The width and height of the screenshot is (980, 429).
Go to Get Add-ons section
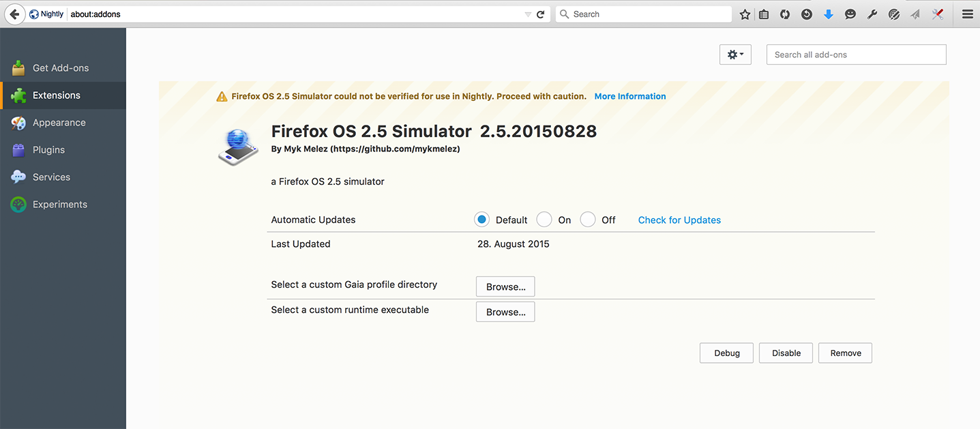[x=60, y=68]
